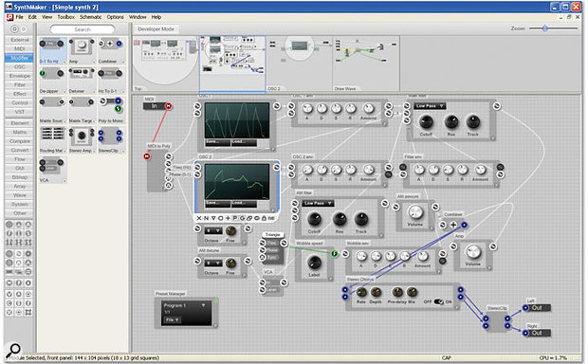The width and height of the screenshot is (588, 364).
Task: Click the plus icon on OSC 2 action bar
Action: click(228, 218)
